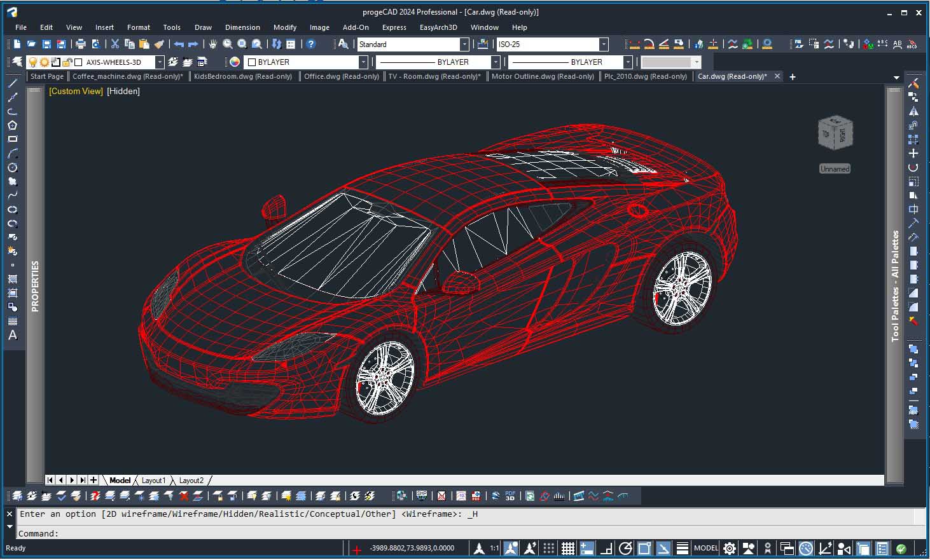
Task: Switch to Layout1 tab
Action: point(153,481)
